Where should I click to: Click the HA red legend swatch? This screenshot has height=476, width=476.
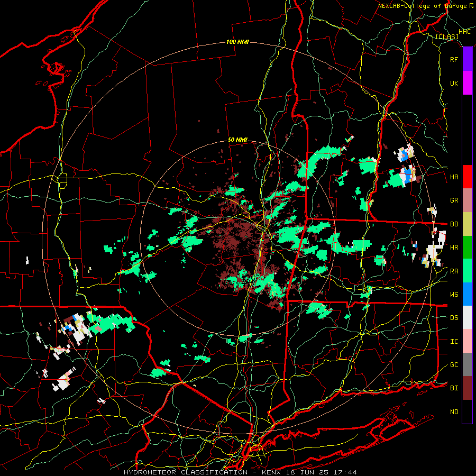click(467, 177)
